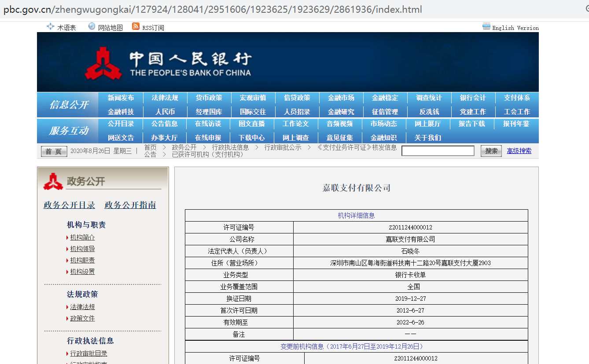Open the 国际交往 section

coord(253,112)
